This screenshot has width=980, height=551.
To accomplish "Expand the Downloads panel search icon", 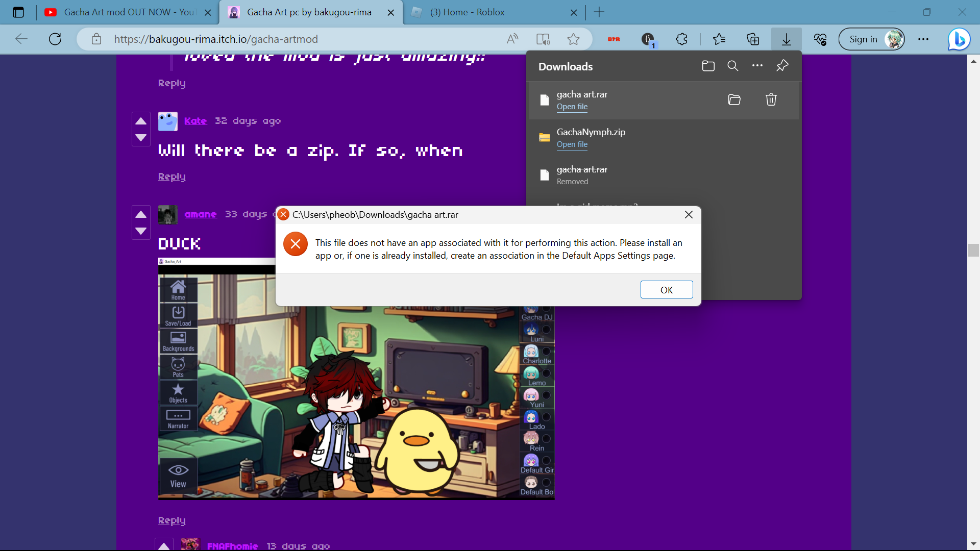I will [x=733, y=66].
